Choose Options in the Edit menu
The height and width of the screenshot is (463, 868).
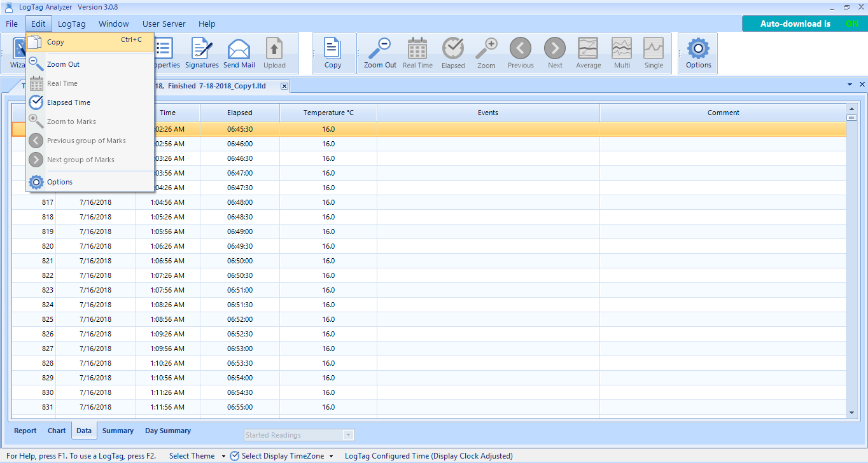(x=60, y=182)
